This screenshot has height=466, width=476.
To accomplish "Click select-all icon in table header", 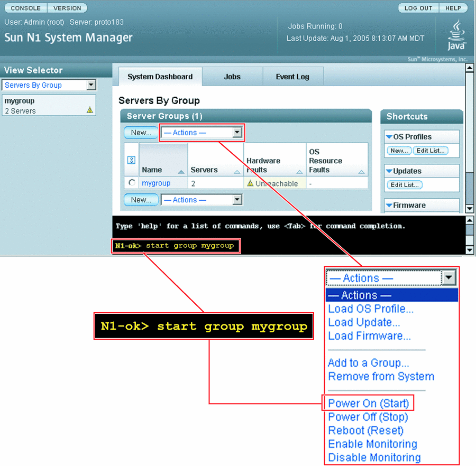I will [x=131, y=160].
